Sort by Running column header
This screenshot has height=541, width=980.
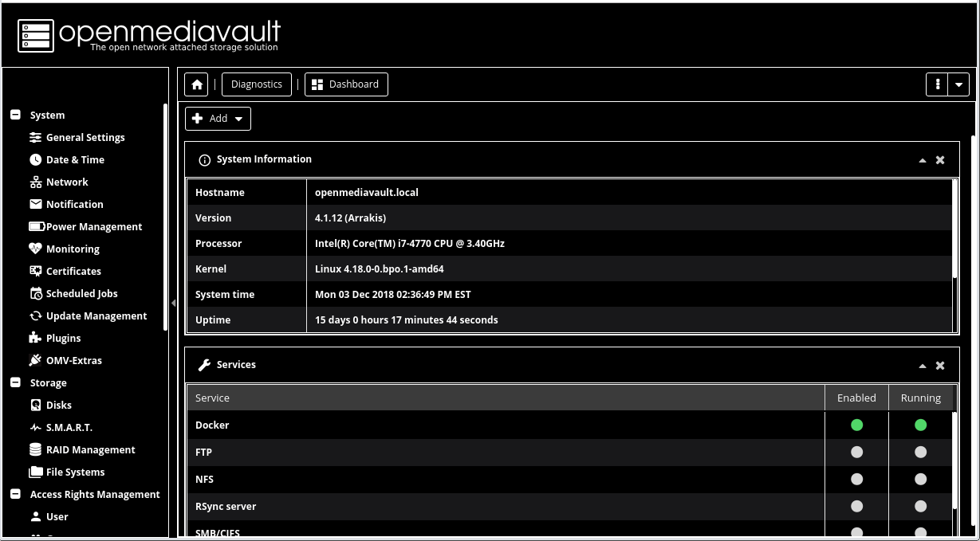point(921,398)
